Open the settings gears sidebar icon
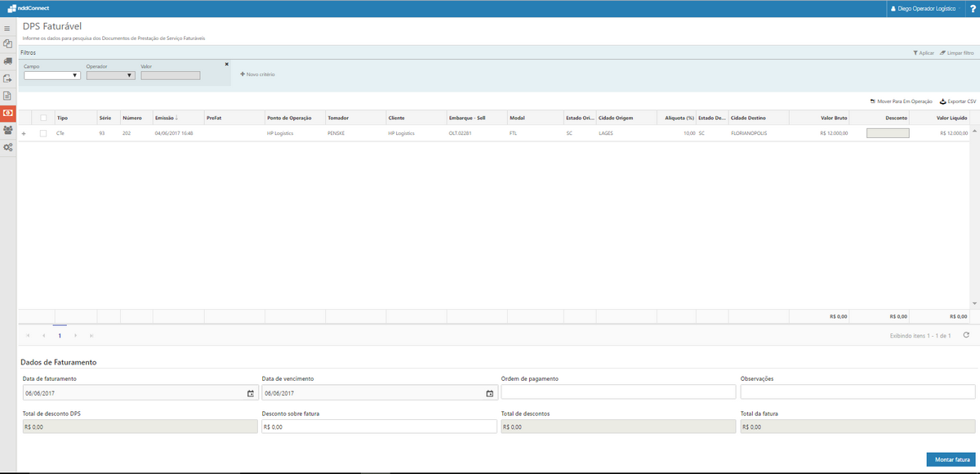980x474 pixels. [x=7, y=147]
